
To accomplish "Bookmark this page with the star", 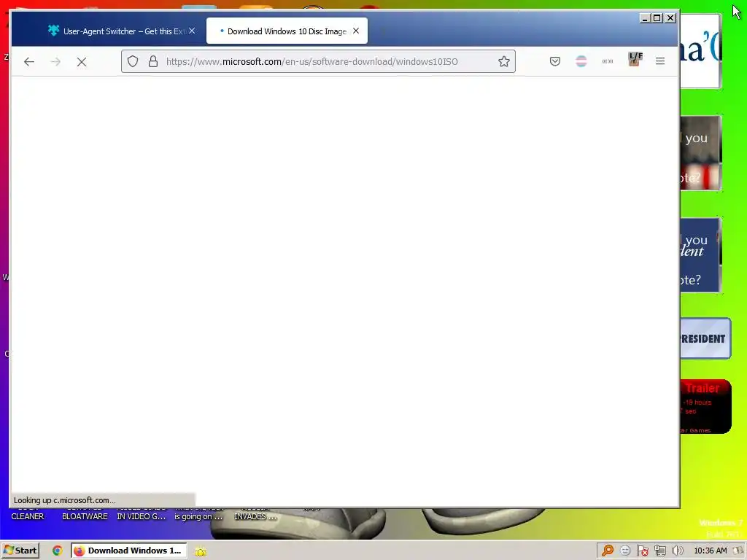I will (x=504, y=61).
